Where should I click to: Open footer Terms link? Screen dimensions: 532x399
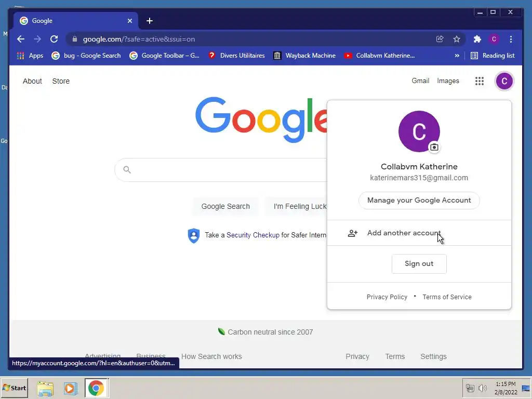click(x=395, y=356)
